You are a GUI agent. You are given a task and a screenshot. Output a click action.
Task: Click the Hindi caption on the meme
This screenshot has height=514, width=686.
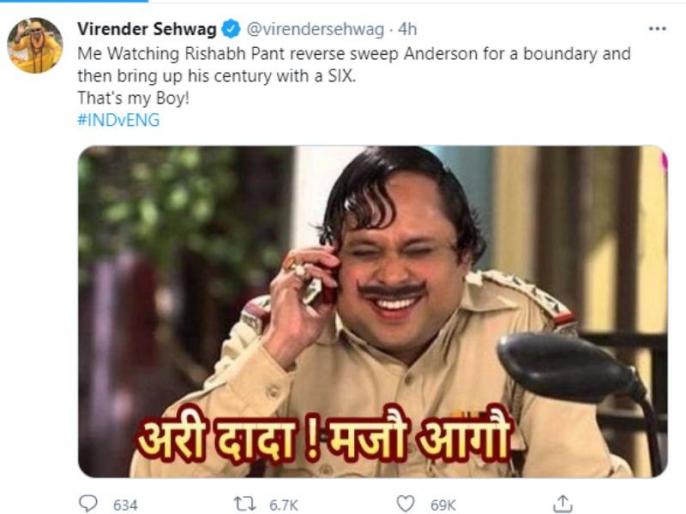(324, 436)
